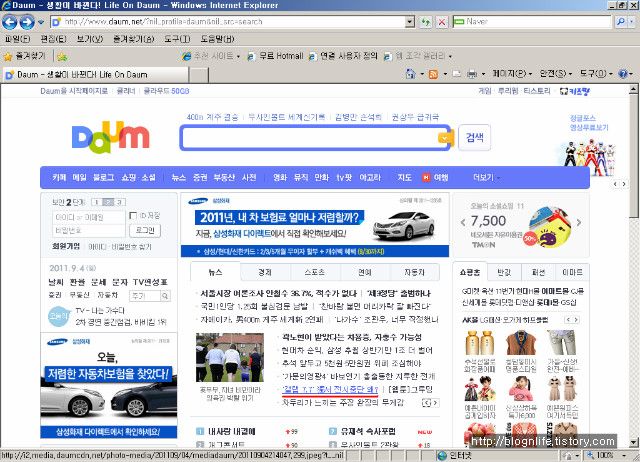Click the magnifier search icon in toolbar
640x462 pixels.
(620, 22)
